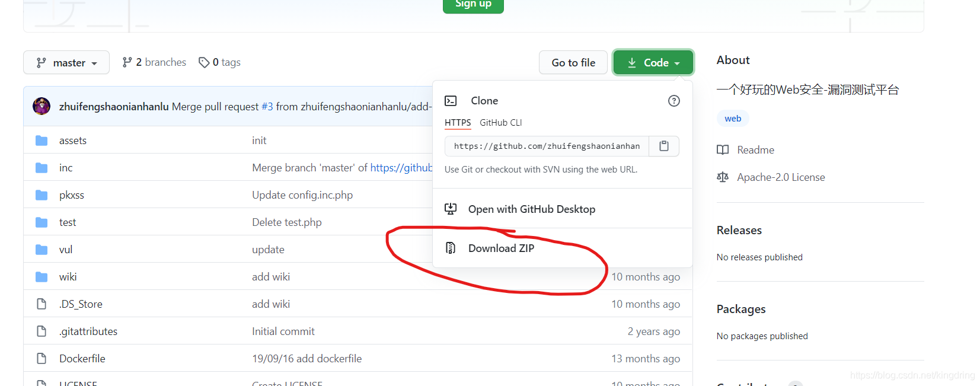The width and height of the screenshot is (980, 386).
Task: Select the HTTPS clone tab
Action: click(458, 123)
